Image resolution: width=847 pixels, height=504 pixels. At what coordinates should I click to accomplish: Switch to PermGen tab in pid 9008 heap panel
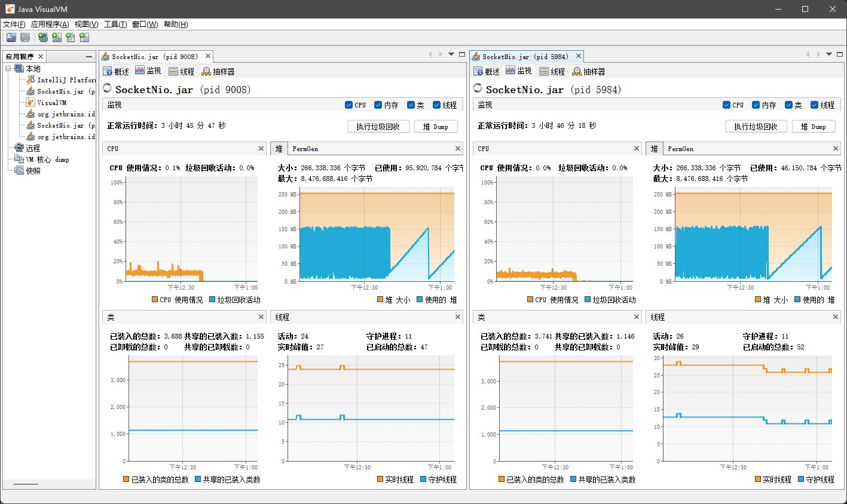coord(305,149)
